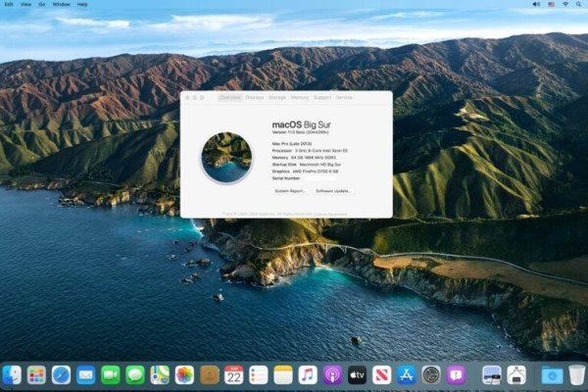Open the Preview app in the Dock
Screen dimensions: 588x392
click(492, 375)
